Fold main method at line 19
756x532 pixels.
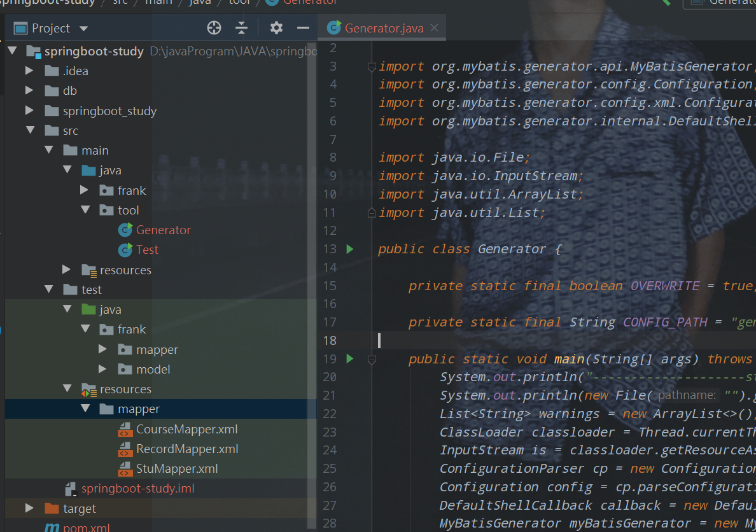[x=372, y=360]
